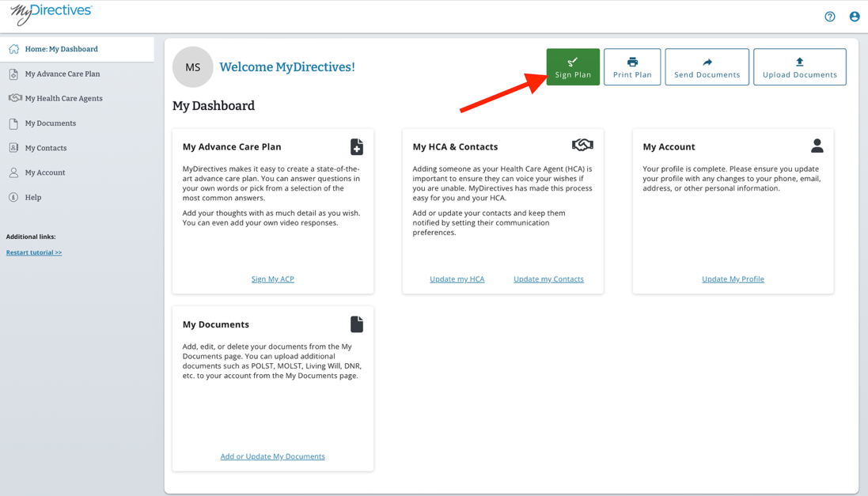
Task: Follow the Update my Contacts link
Action: 548,279
